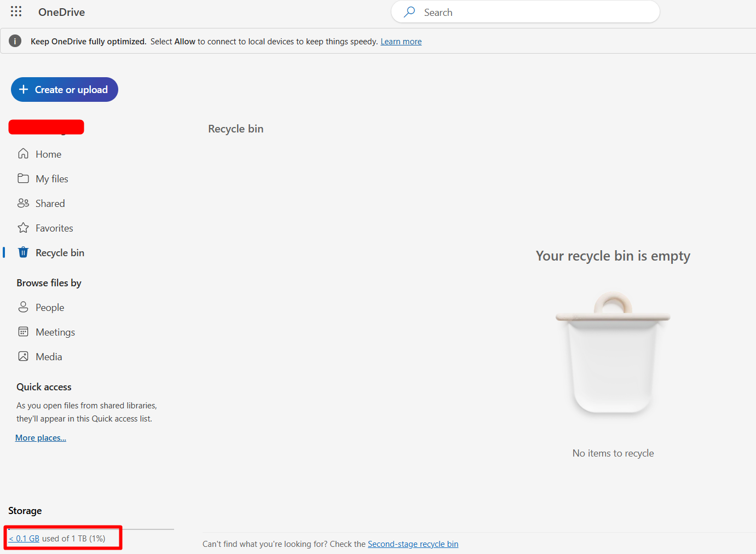
Task: Click the Storage heading
Action: (x=25, y=511)
